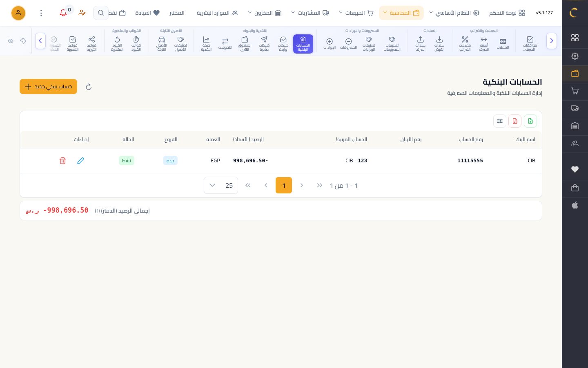Open Human Resources (الموارد البشرية) menu item
588x368 pixels.
tap(217, 13)
